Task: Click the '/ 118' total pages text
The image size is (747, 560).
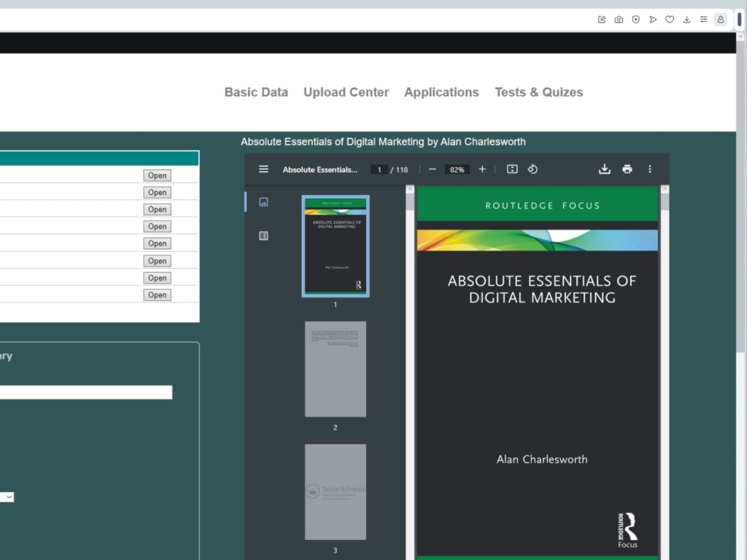Action: click(x=399, y=170)
